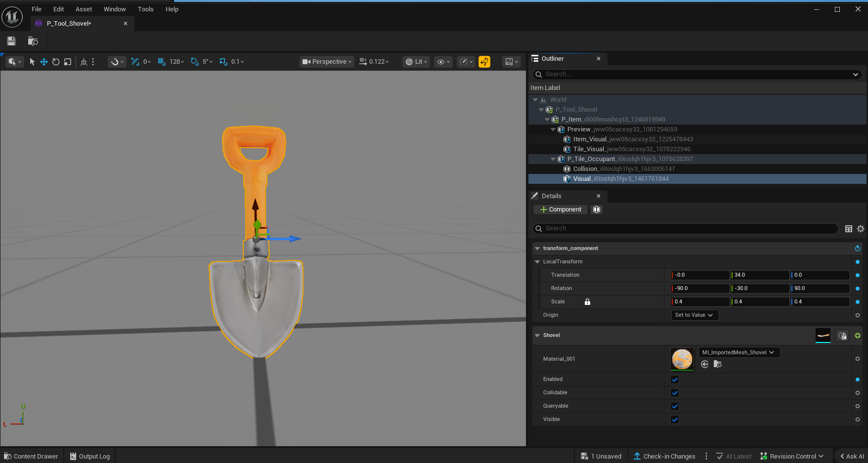
Task: Click the add Component button
Action: click(561, 210)
